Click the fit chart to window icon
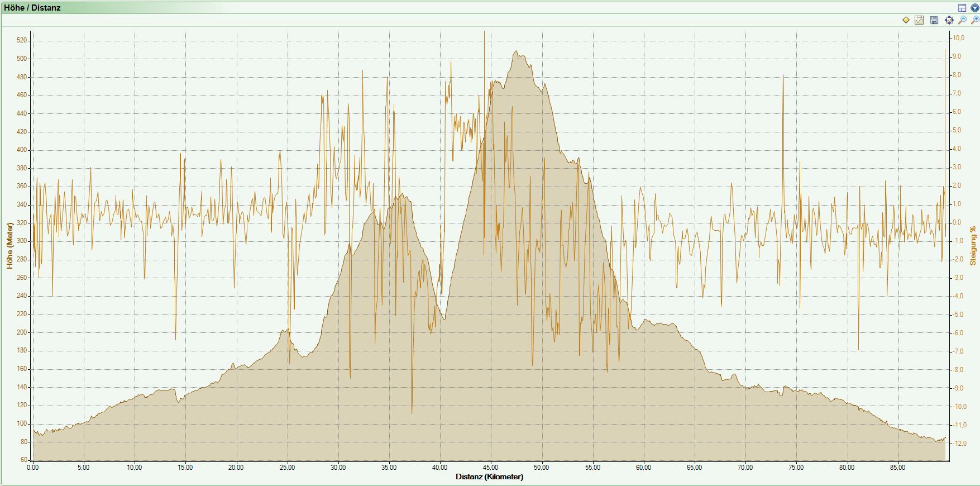 949,20
